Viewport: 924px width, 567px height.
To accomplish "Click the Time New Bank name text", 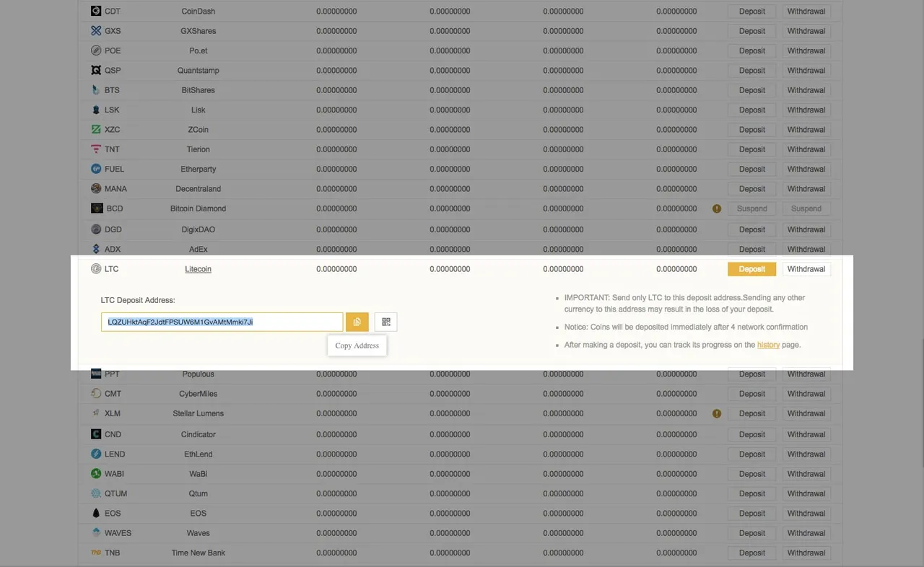I will pos(198,553).
